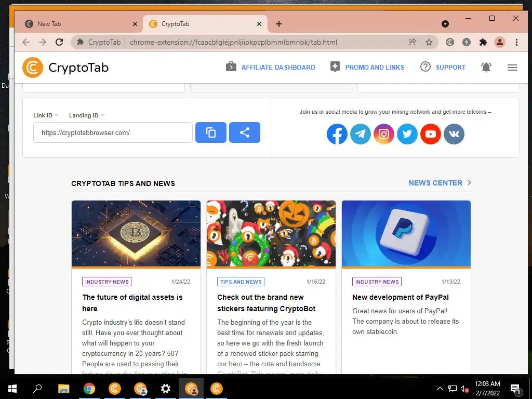The image size is (532, 399).
Task: Open the hamburger menu in CryptoTab header
Action: 512,68
